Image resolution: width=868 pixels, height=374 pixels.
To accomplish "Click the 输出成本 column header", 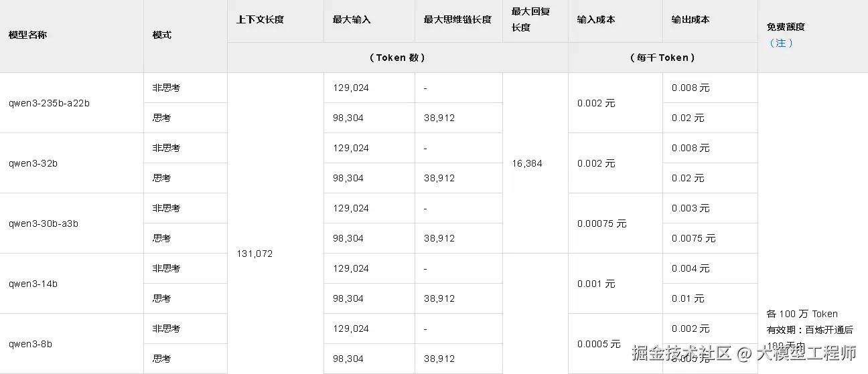I will coord(691,19).
